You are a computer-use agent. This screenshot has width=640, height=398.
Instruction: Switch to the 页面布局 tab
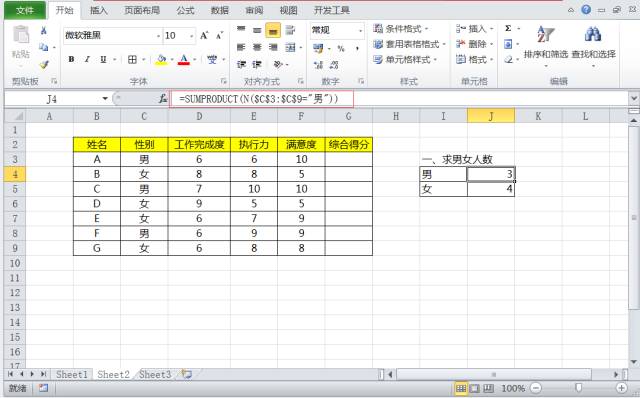(x=142, y=10)
